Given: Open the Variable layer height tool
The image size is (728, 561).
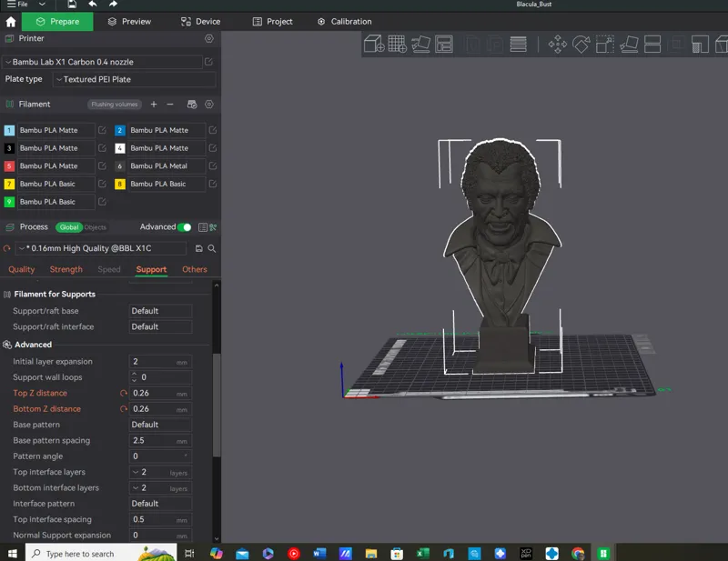Looking at the screenshot, I should click(518, 44).
